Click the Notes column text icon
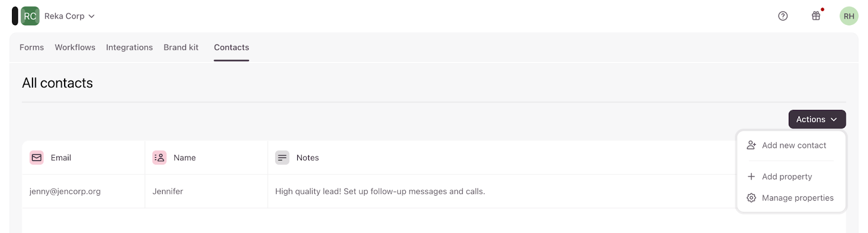The image size is (868, 233). 282,158
